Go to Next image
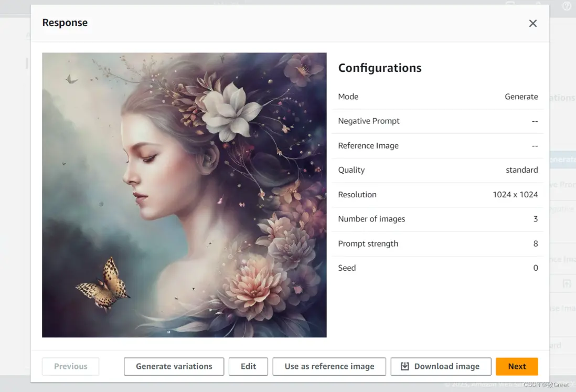The image size is (576, 392). (517, 366)
